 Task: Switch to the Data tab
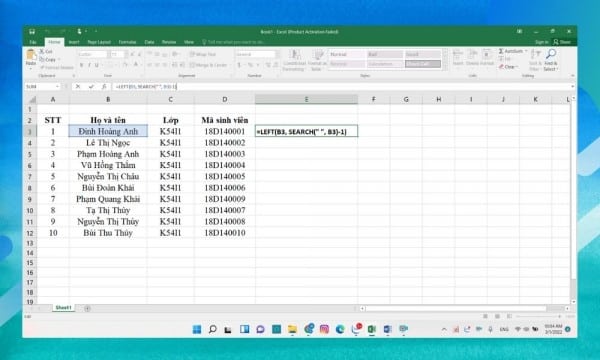[x=149, y=42]
